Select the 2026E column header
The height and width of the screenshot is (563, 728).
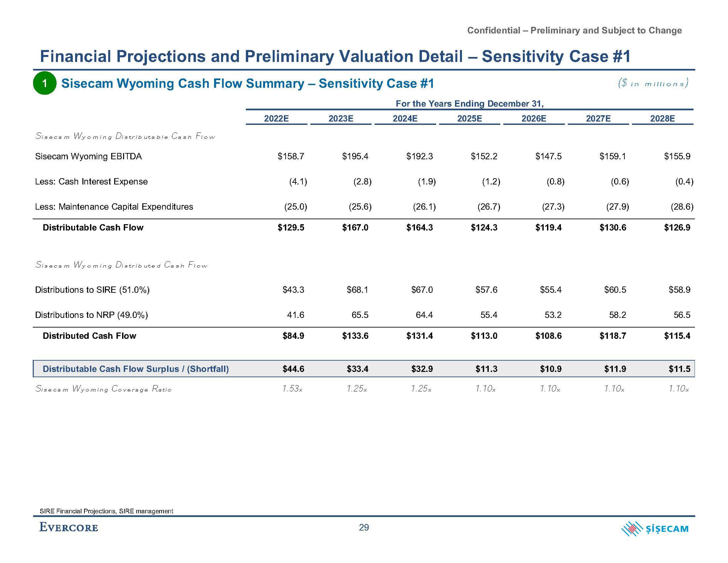coord(534,118)
